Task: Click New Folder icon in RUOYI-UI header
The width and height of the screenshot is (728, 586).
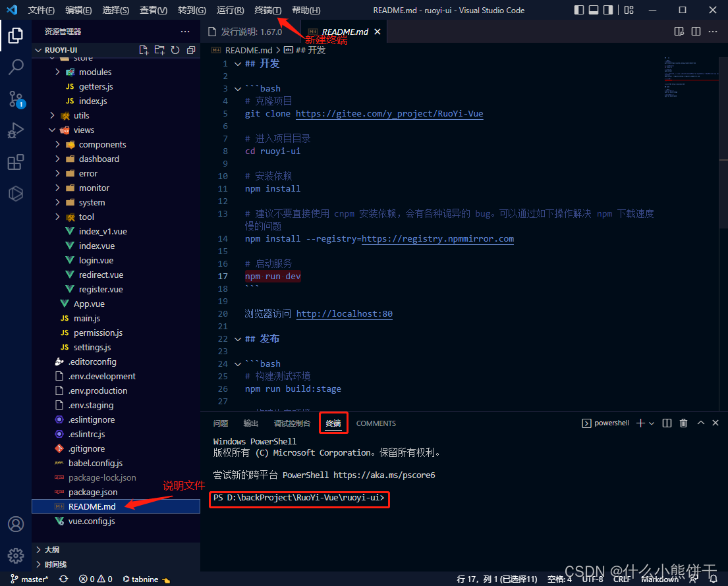Action: [159, 50]
